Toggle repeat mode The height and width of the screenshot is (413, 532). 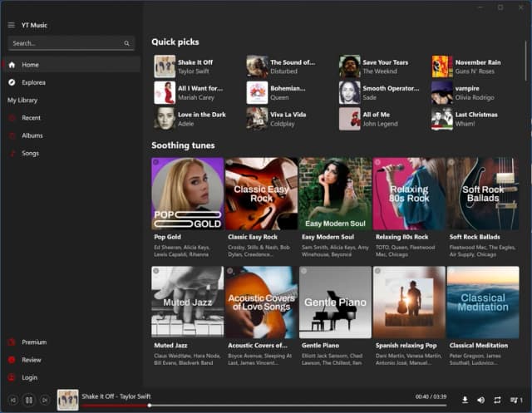coord(497,400)
